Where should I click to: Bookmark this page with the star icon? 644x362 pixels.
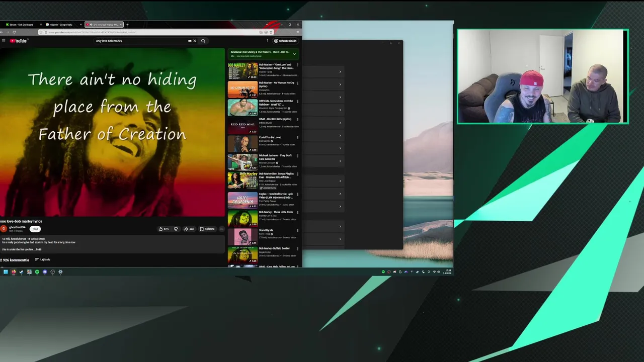pyautogui.click(x=271, y=32)
